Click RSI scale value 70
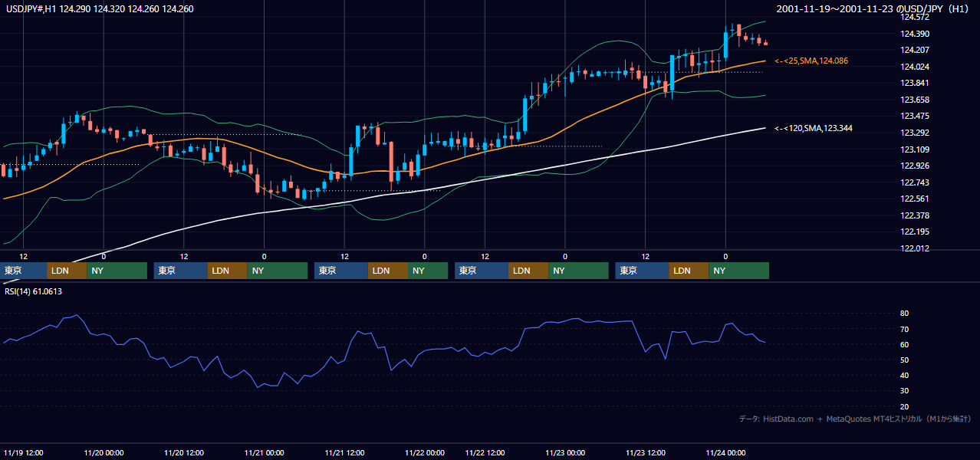Viewport: 980px width, 460px height. [x=904, y=330]
